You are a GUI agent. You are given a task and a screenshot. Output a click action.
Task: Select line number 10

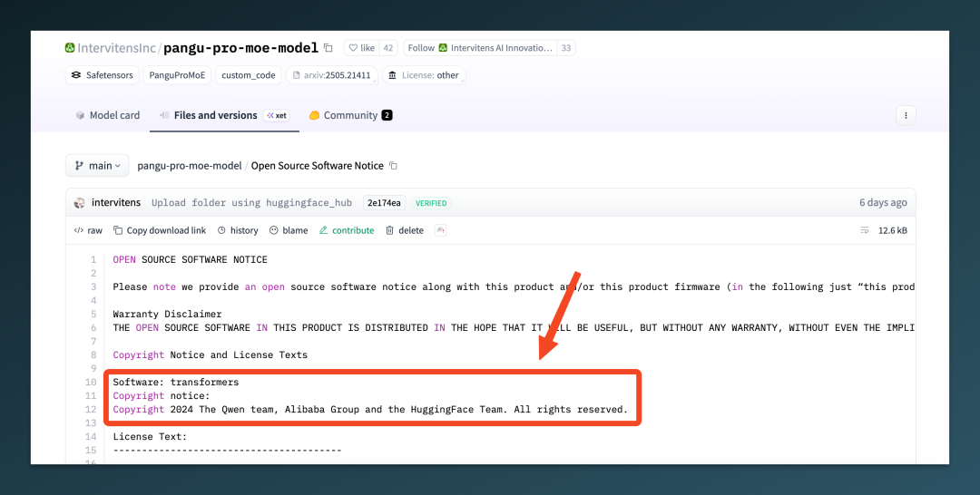91,382
